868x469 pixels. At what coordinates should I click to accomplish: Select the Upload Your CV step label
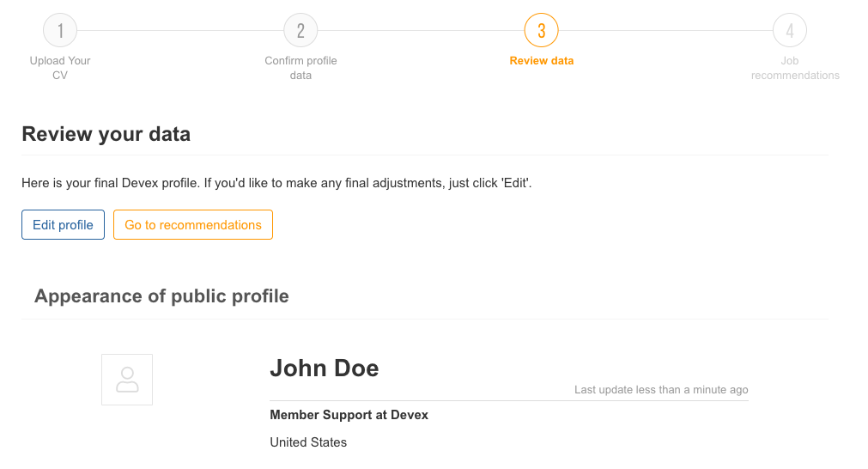tap(60, 68)
